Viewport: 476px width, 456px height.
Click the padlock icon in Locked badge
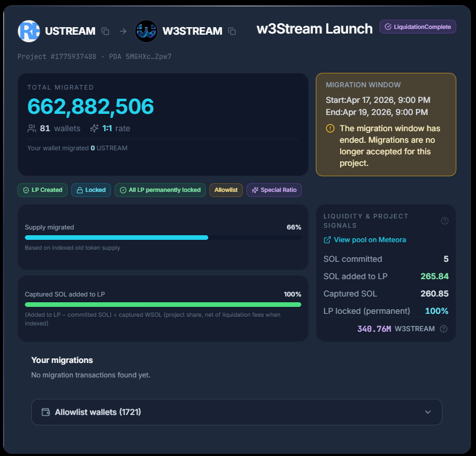coord(80,190)
